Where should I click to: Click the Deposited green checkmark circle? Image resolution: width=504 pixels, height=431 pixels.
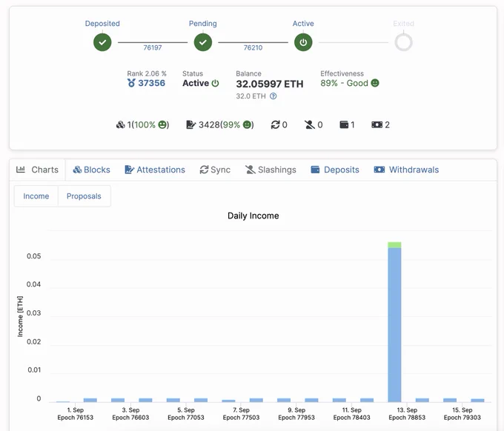pos(102,42)
